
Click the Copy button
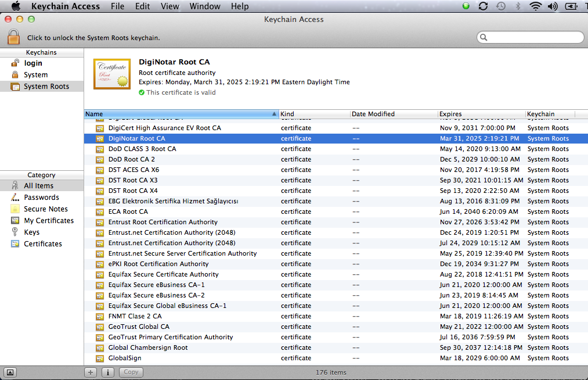(131, 372)
